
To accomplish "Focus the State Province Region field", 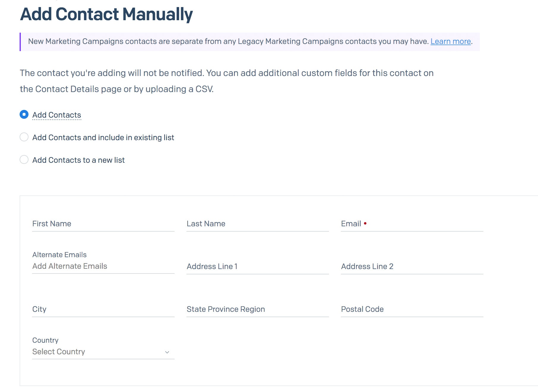I will pos(257,309).
